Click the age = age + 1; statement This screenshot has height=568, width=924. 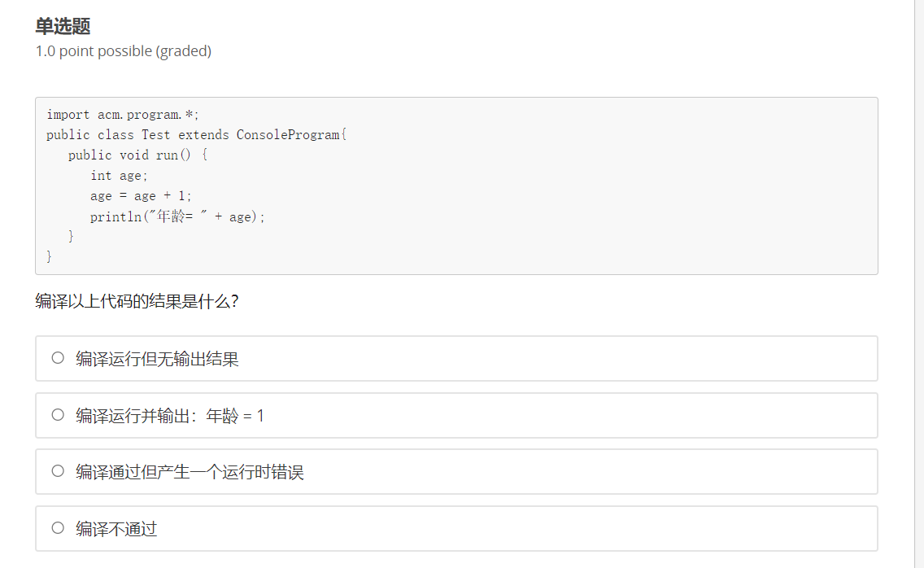[140, 196]
